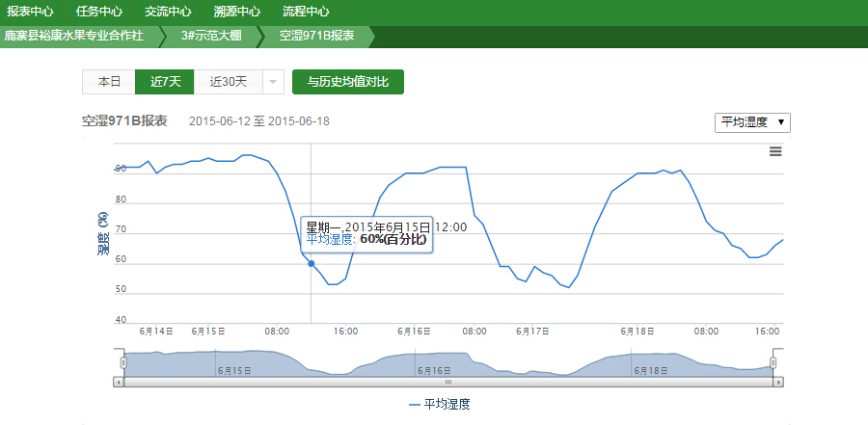Open 报表中心 menu
This screenshot has width=868, height=425.
30,13
